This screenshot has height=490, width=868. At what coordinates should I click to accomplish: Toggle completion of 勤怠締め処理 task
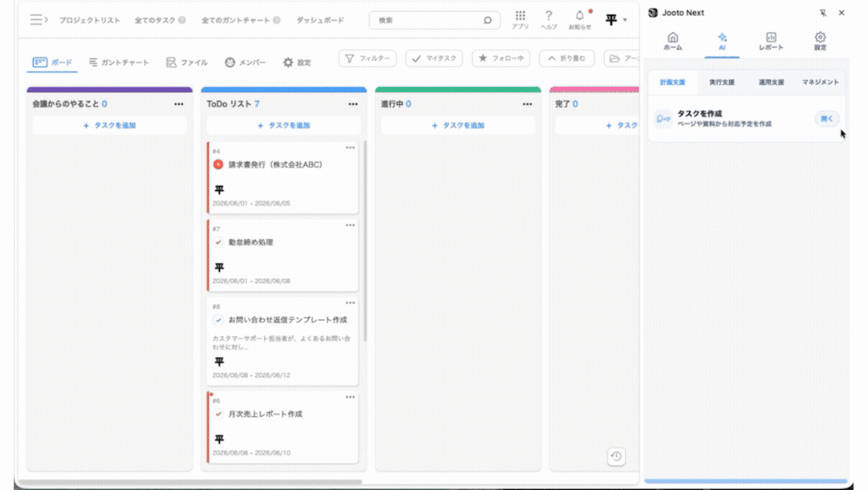[x=218, y=242]
